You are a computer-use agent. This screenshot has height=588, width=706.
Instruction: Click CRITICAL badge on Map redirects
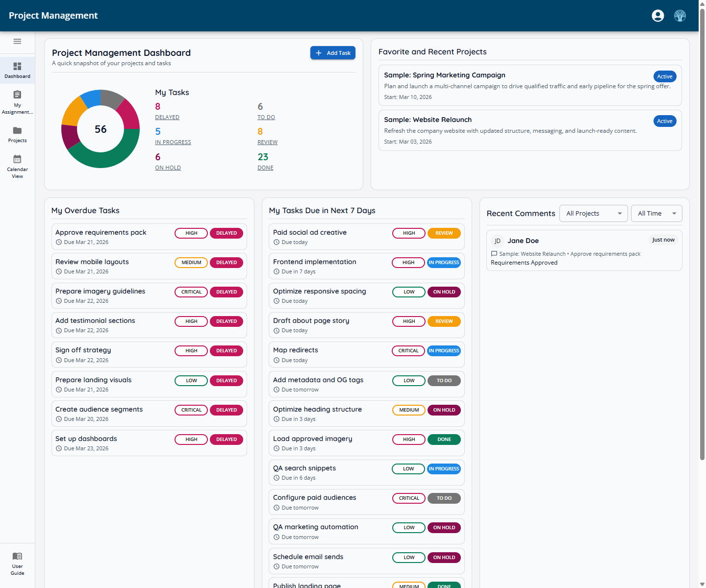point(408,351)
